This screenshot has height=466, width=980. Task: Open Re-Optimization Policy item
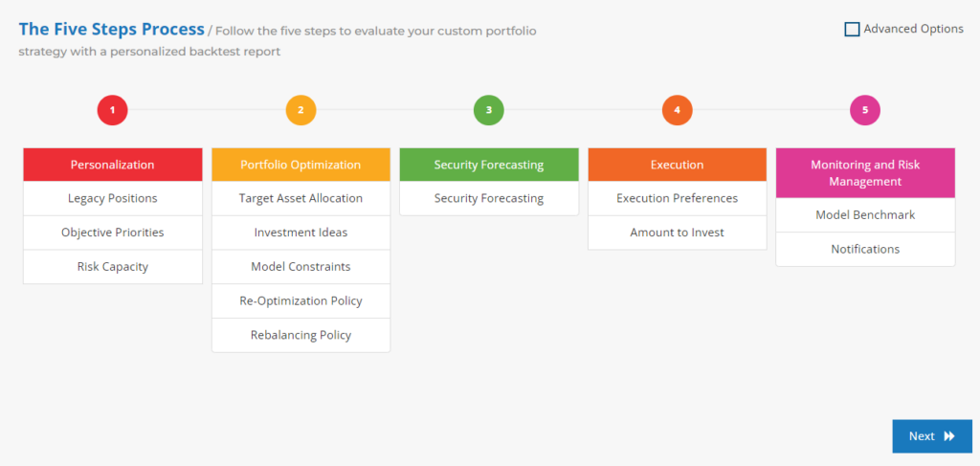(301, 301)
